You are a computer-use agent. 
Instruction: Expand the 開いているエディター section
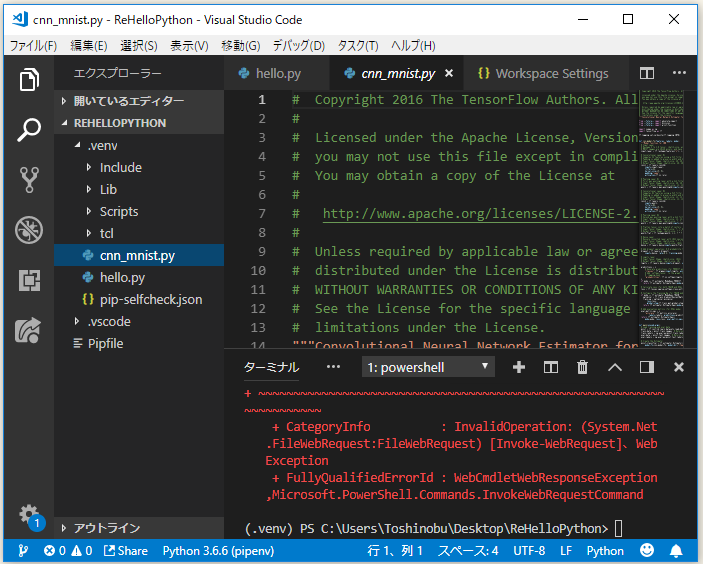point(139,101)
